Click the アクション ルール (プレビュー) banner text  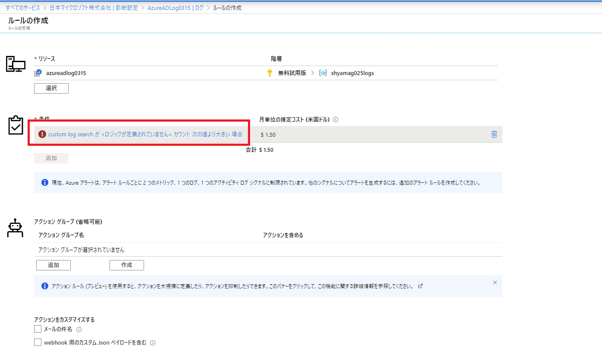[233, 286]
